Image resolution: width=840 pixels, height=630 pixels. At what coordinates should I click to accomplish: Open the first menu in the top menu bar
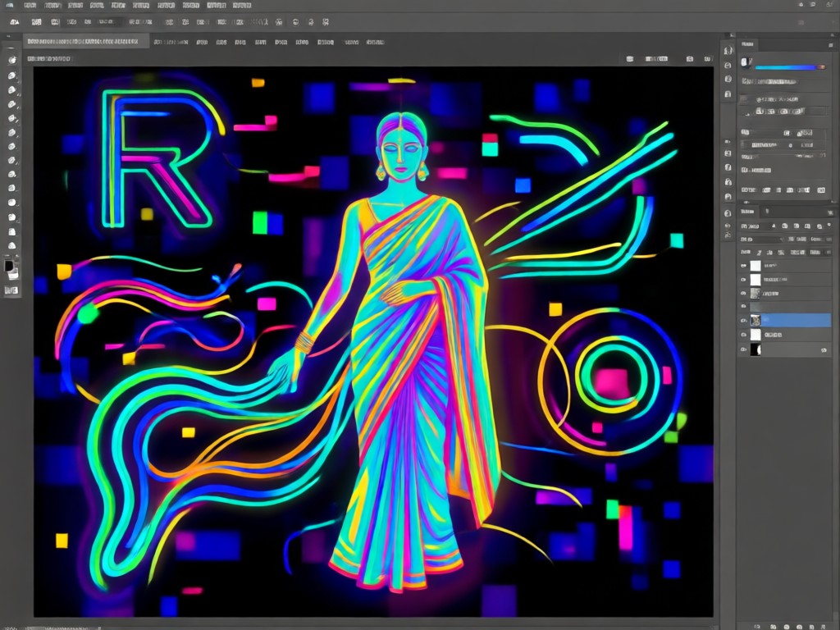(30, 6)
